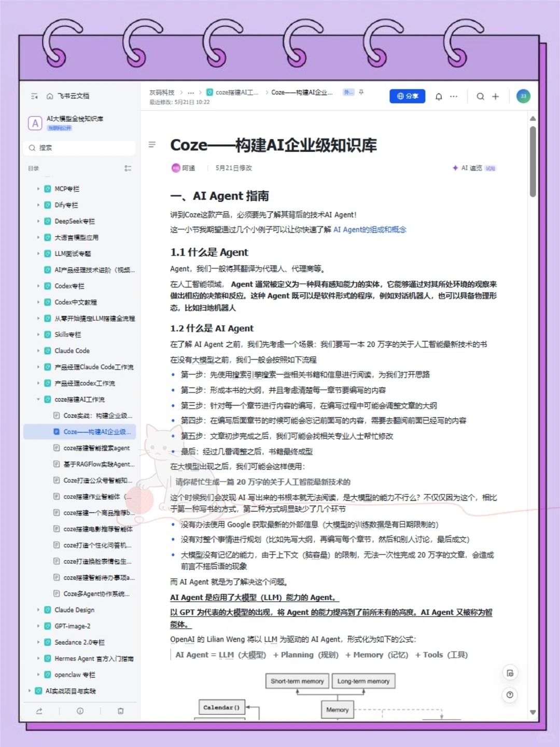The height and width of the screenshot is (747, 560).
Task: Open openclaw 专栏 in the tree
Action: point(75,675)
